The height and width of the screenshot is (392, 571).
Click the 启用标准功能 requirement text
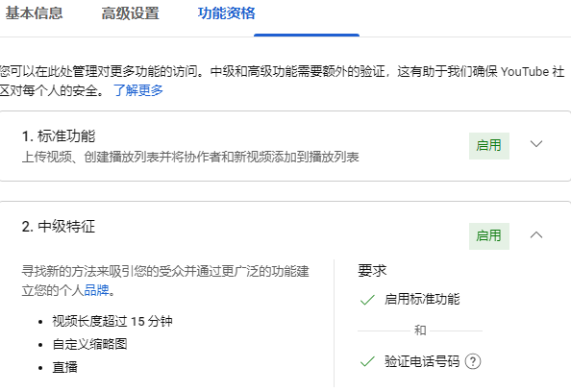click(x=422, y=299)
